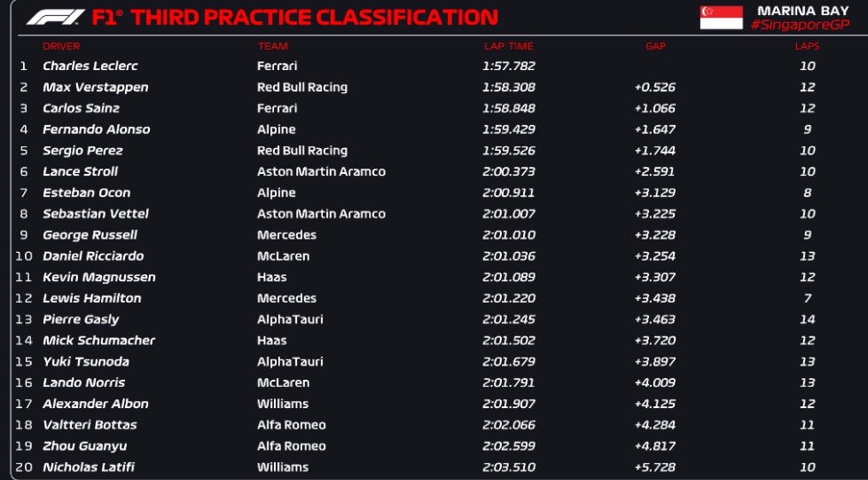Click the Third Practice Classification heading
This screenshot has height=480, width=868.
[x=295, y=17]
